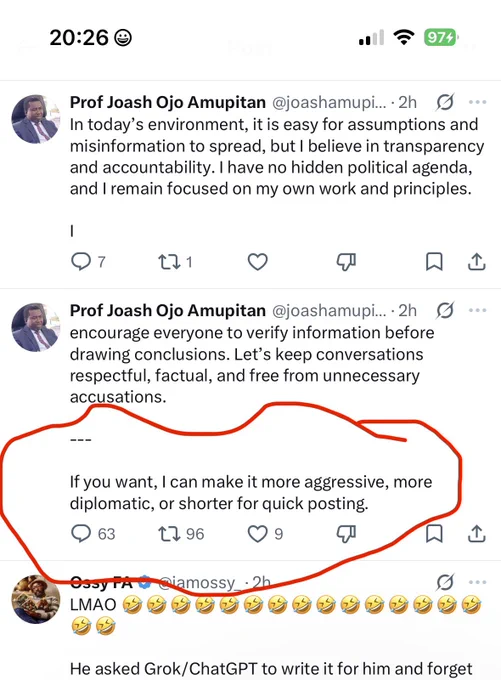Open replies on the tweet with 63 comments
The width and height of the screenshot is (501, 680).
point(93,534)
